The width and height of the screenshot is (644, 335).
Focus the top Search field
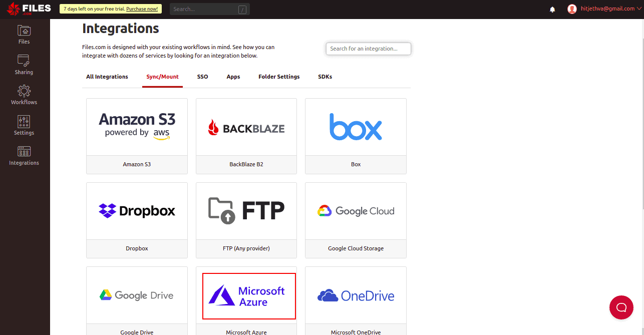[210, 9]
